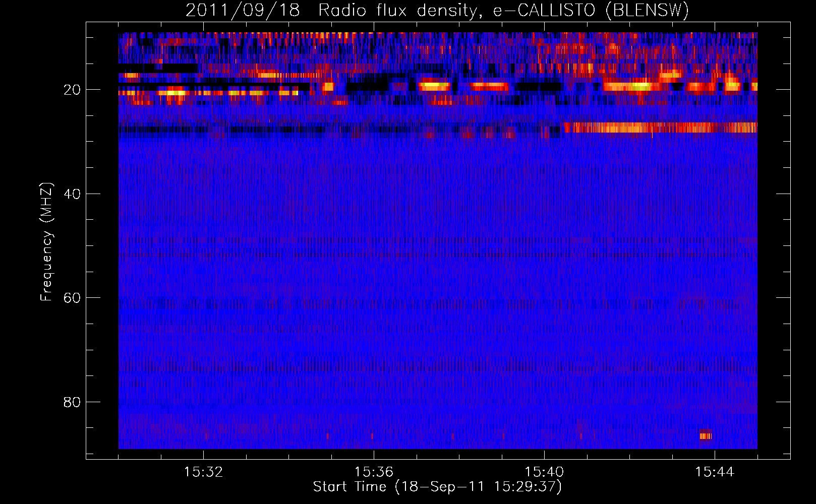Click the 20 MHz frequency tick label
Screen dimensions: 816x504
click(72, 90)
